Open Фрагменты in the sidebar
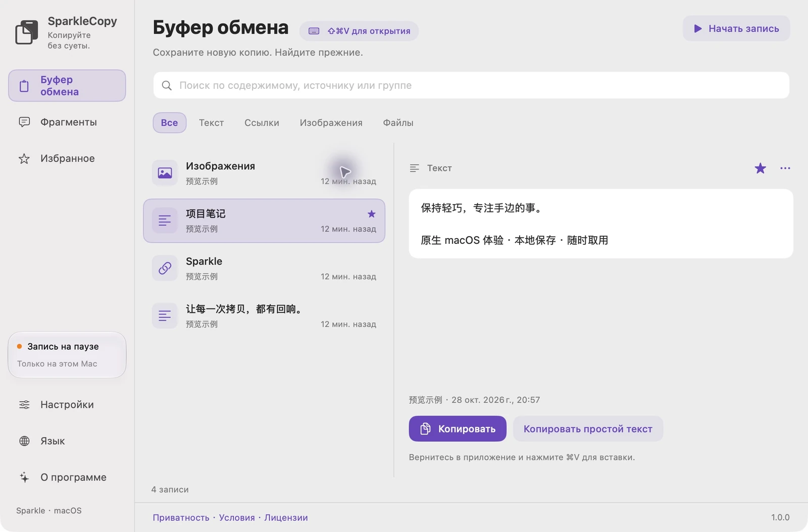808x532 pixels. tap(67, 122)
